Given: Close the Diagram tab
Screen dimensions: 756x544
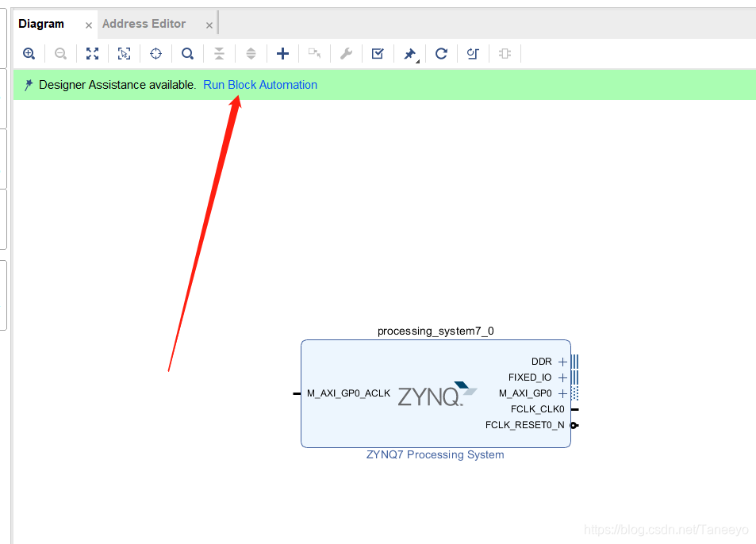Looking at the screenshot, I should [x=89, y=25].
